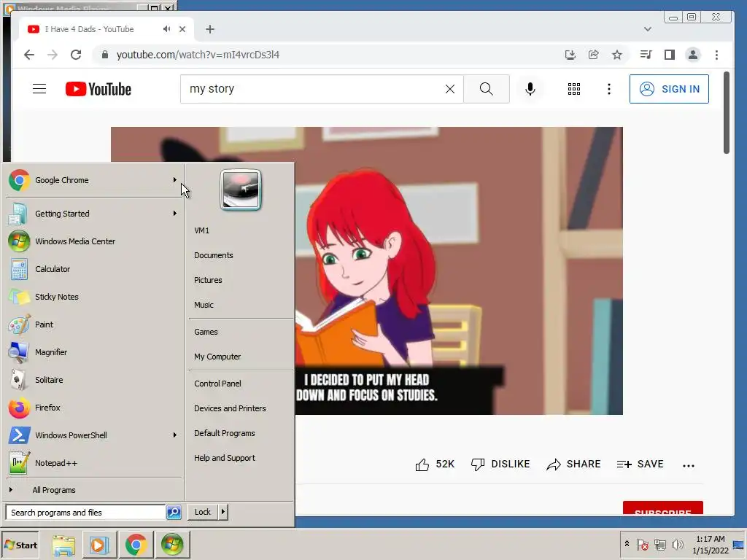Click the share page icon in address bar
The height and width of the screenshot is (560, 747).
click(x=594, y=55)
